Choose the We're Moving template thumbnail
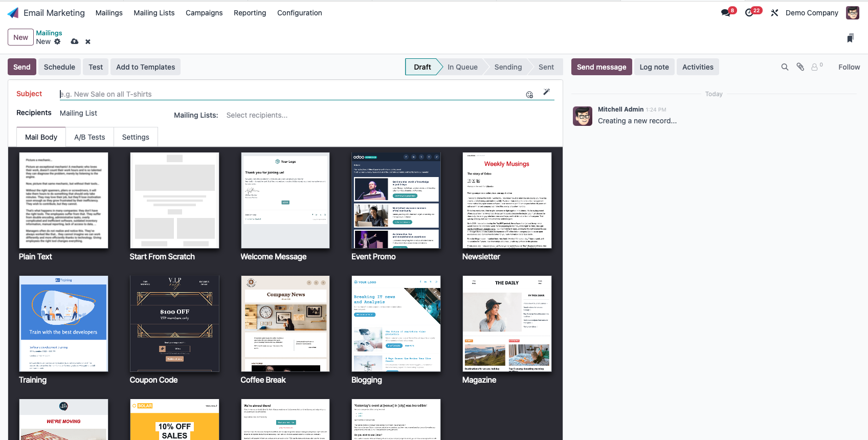 pyautogui.click(x=63, y=420)
